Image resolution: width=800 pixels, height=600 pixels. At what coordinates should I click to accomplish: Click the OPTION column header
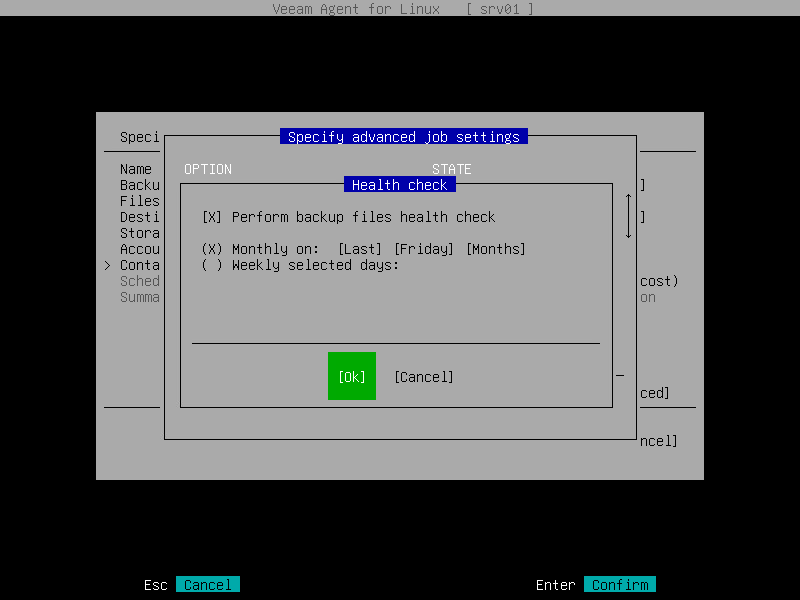[x=208, y=169]
